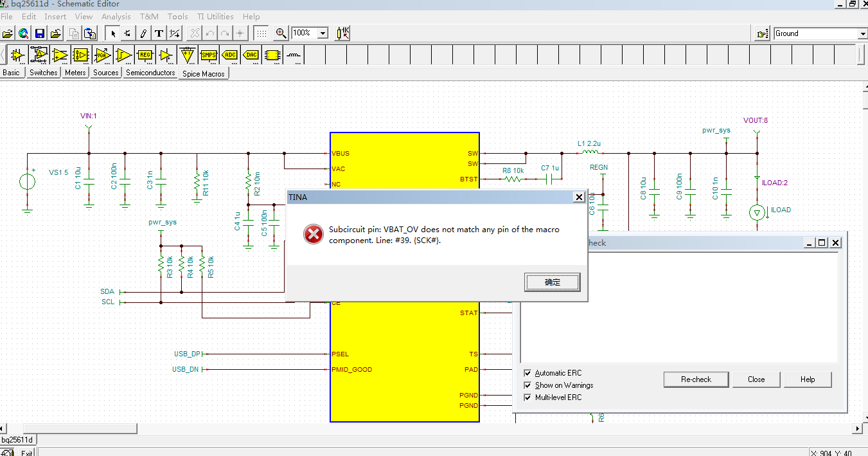Toggle the dotted grid icon

pos(261,33)
